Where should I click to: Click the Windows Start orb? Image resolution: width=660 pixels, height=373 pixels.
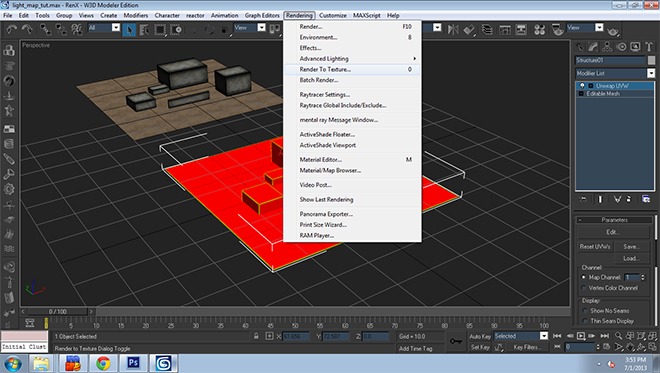[x=12, y=363]
